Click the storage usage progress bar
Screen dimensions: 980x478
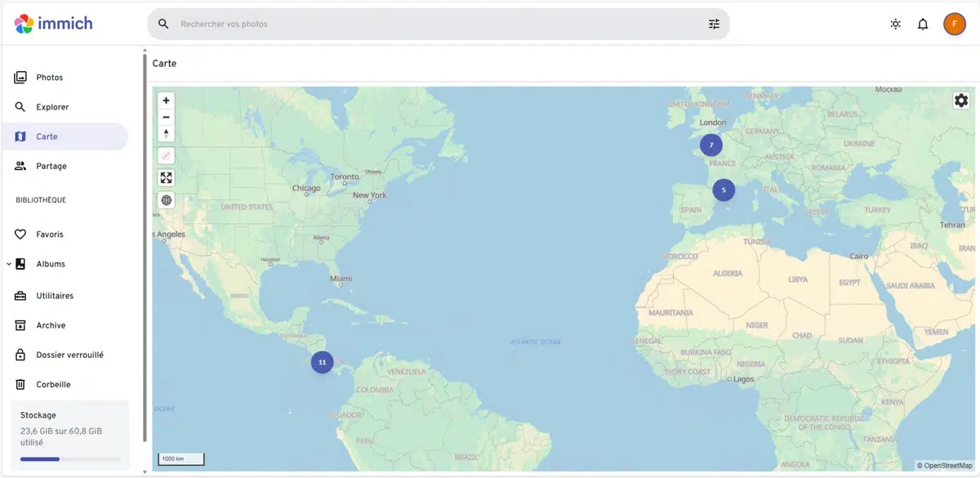pyautogui.click(x=69, y=459)
